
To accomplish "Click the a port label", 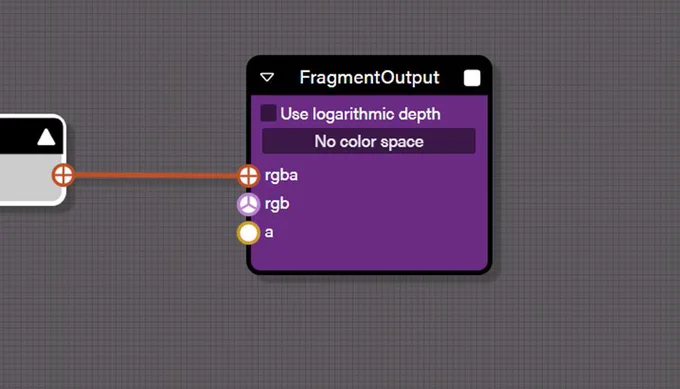I will [x=269, y=232].
